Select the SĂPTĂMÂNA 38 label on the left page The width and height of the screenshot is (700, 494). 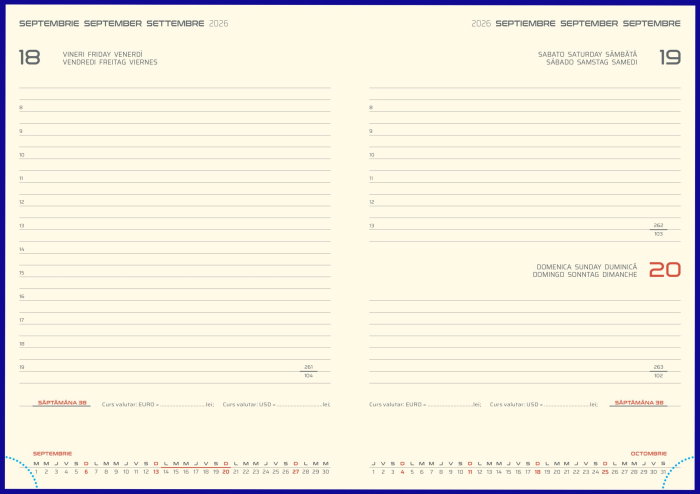tap(62, 403)
